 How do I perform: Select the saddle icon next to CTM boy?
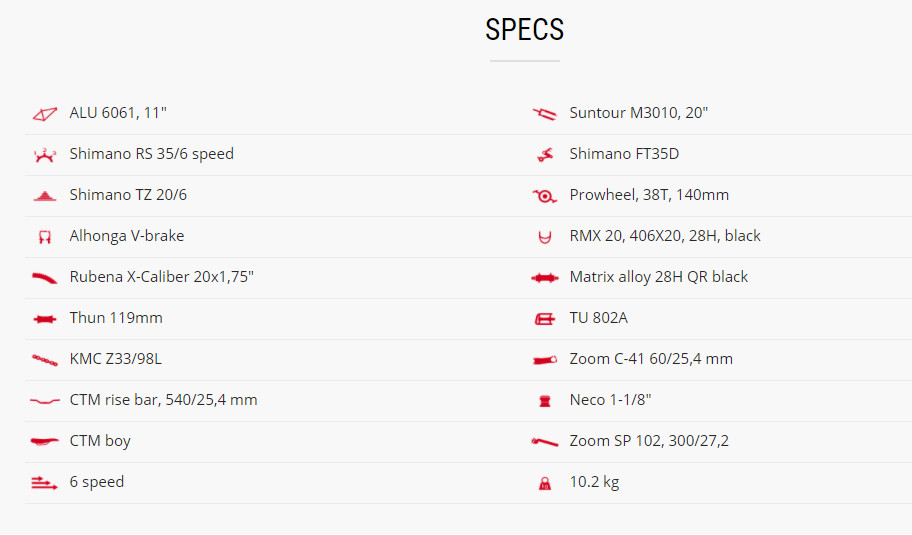[45, 441]
